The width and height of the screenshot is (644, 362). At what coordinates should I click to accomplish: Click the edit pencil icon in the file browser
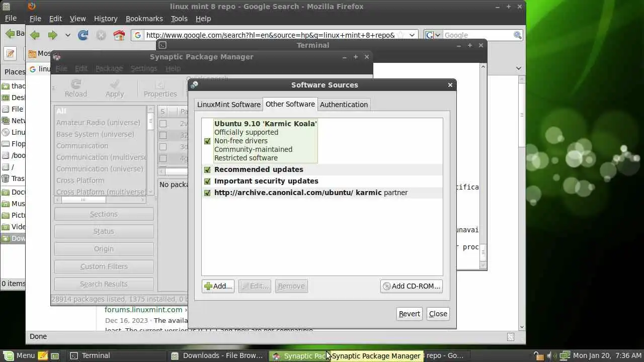coord(11,53)
